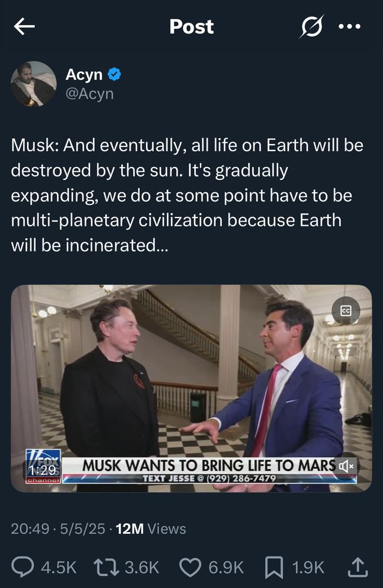Tap the 1:29 video duration badge
Image resolution: width=383 pixels, height=588 pixels.
[x=43, y=470]
